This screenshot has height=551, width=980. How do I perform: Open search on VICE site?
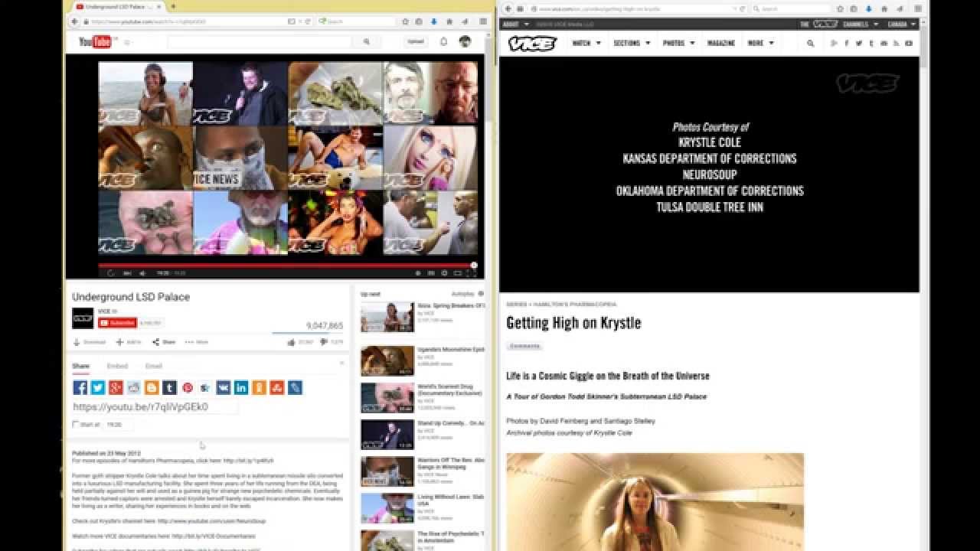pos(810,44)
